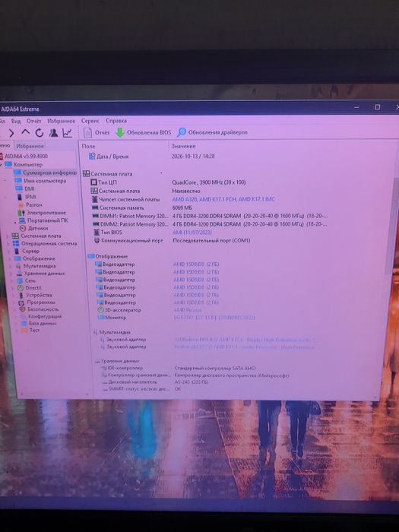Open the Вид menu
The height and width of the screenshot is (532, 399).
pyautogui.click(x=16, y=121)
